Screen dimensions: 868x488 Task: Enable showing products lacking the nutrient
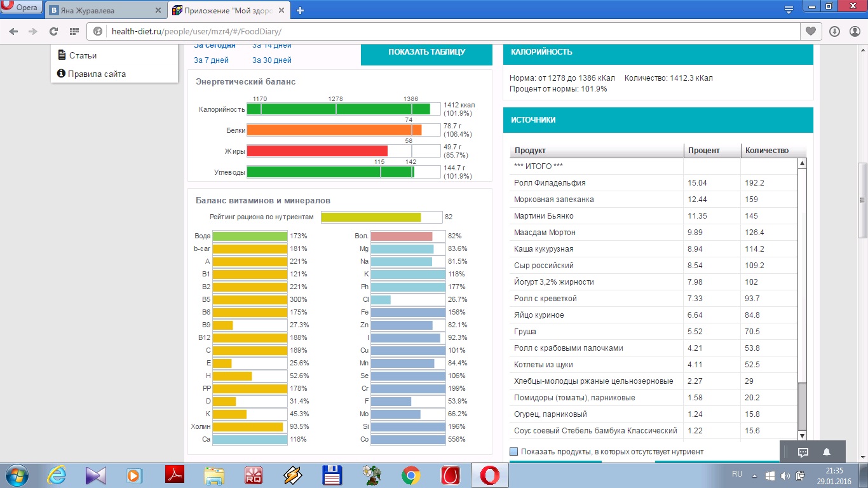pyautogui.click(x=514, y=452)
